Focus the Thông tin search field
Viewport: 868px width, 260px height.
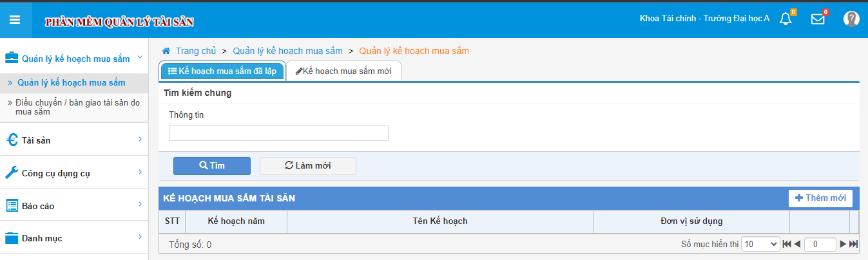[278, 133]
